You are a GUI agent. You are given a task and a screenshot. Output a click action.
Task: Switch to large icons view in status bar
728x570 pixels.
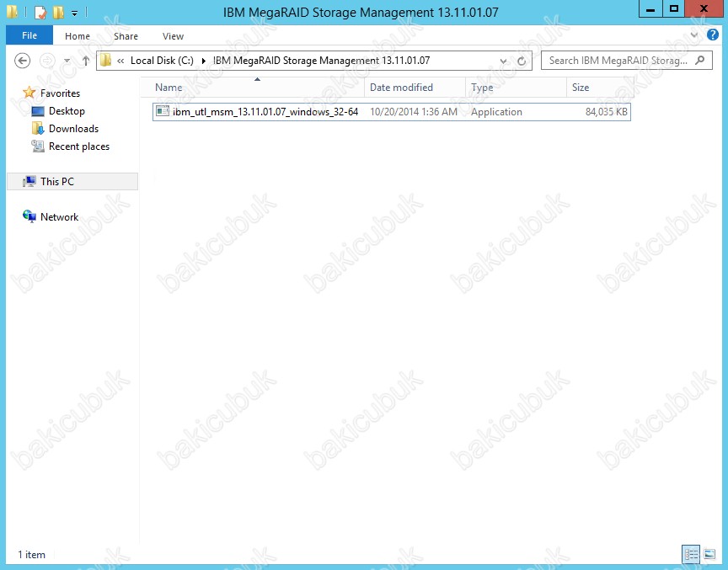point(709,554)
